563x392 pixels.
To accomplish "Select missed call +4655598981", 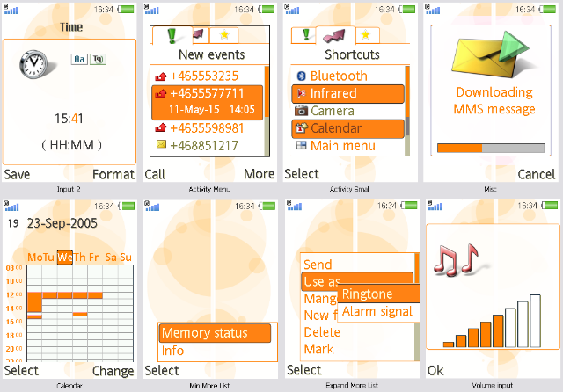I will pos(208,128).
